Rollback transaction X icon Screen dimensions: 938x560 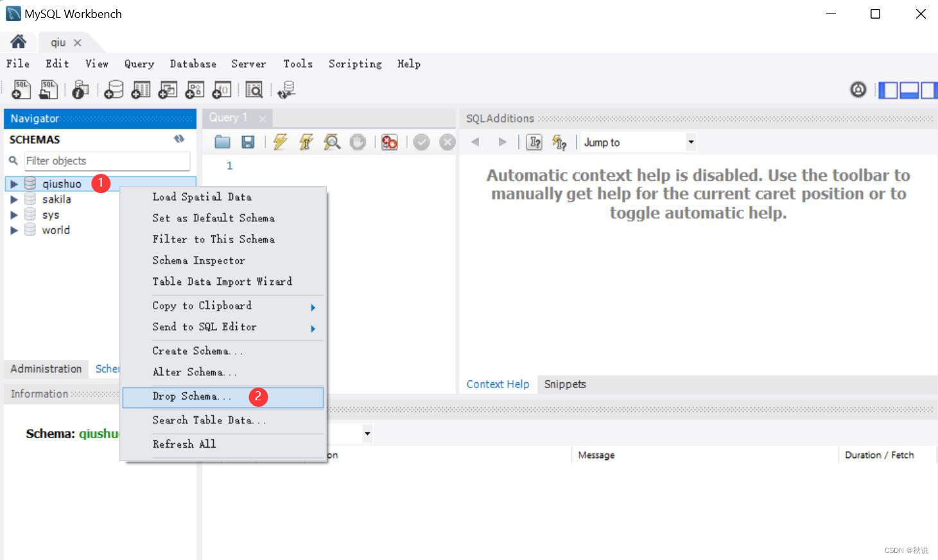pyautogui.click(x=447, y=142)
